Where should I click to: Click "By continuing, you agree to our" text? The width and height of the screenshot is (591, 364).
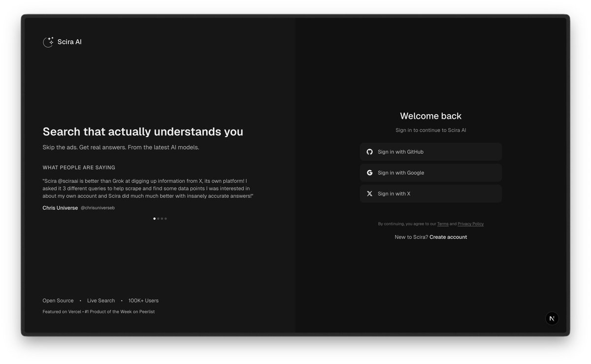[407, 224]
